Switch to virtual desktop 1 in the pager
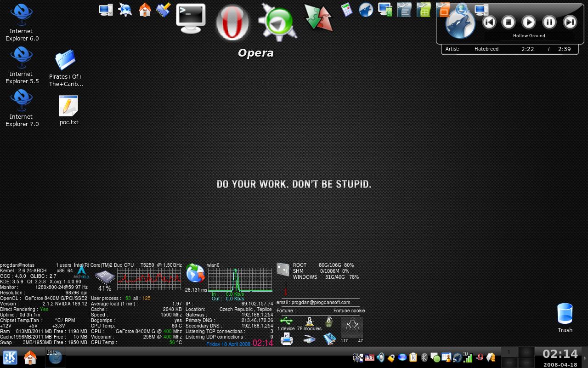The height and width of the screenshot is (368, 588). click(509, 352)
